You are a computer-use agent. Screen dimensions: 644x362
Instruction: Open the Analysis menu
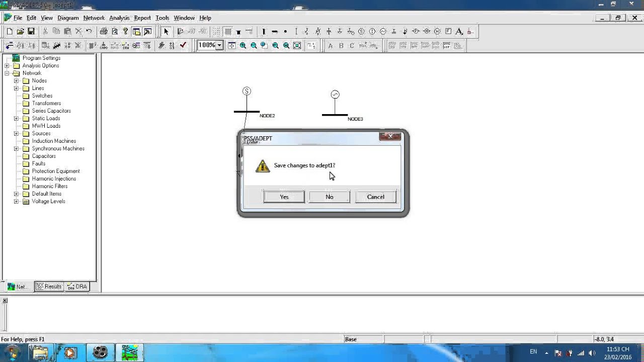click(x=119, y=18)
